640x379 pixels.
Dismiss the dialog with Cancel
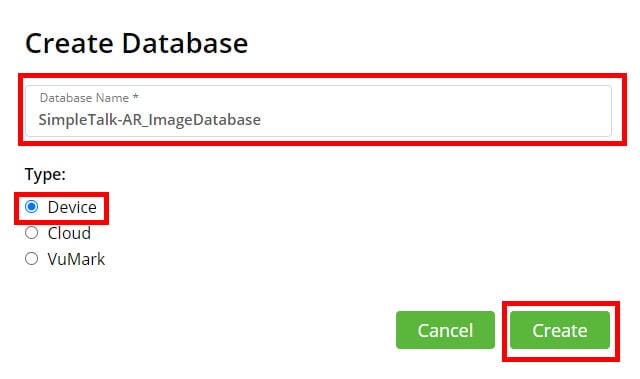(x=445, y=330)
